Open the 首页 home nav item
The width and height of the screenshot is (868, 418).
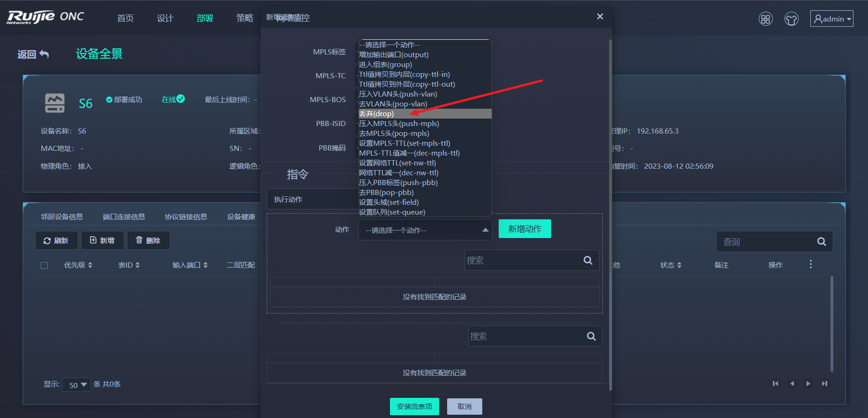(125, 18)
